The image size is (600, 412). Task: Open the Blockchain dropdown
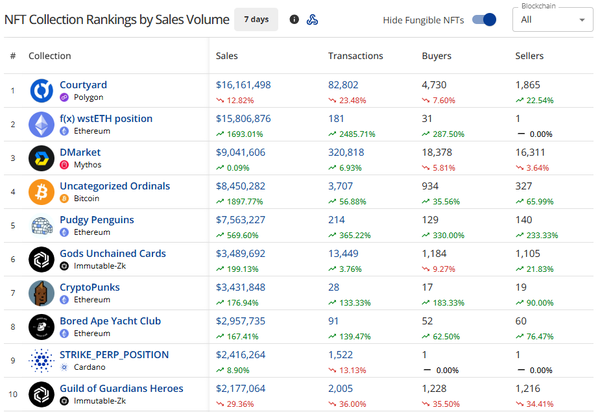553,20
